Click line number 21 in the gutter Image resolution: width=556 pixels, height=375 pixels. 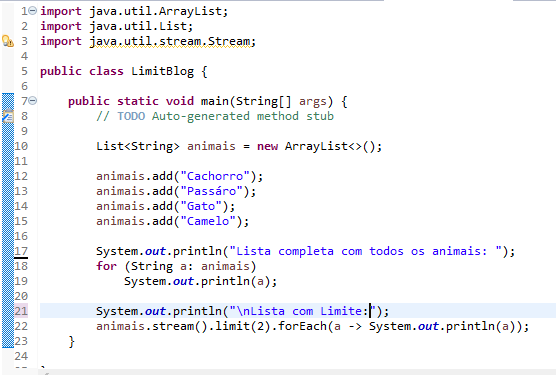[21, 311]
